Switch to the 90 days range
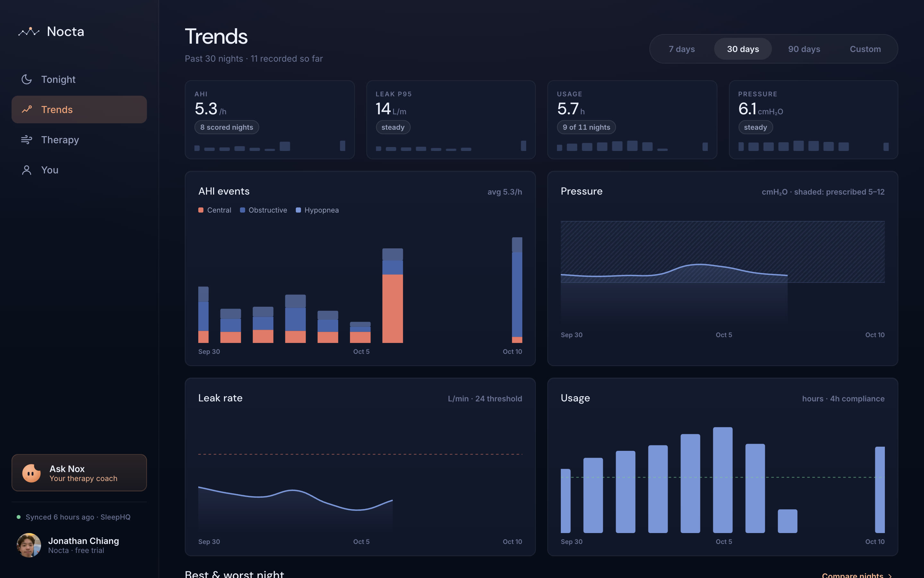 (x=804, y=49)
